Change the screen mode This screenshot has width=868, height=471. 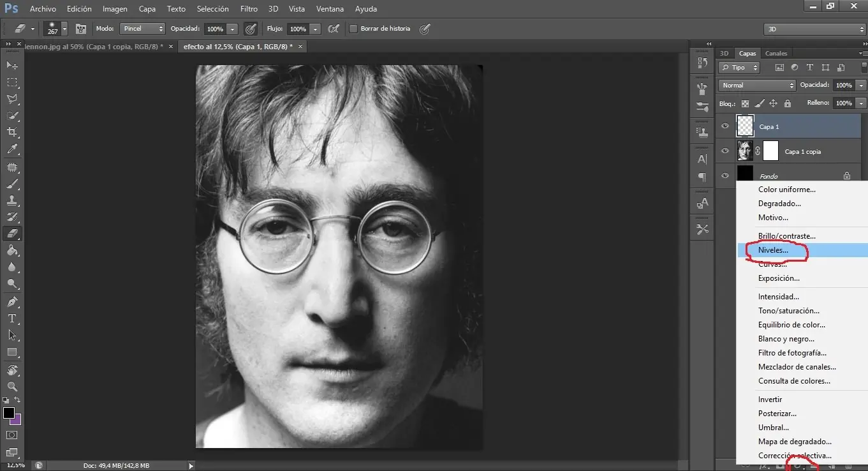coord(12,452)
